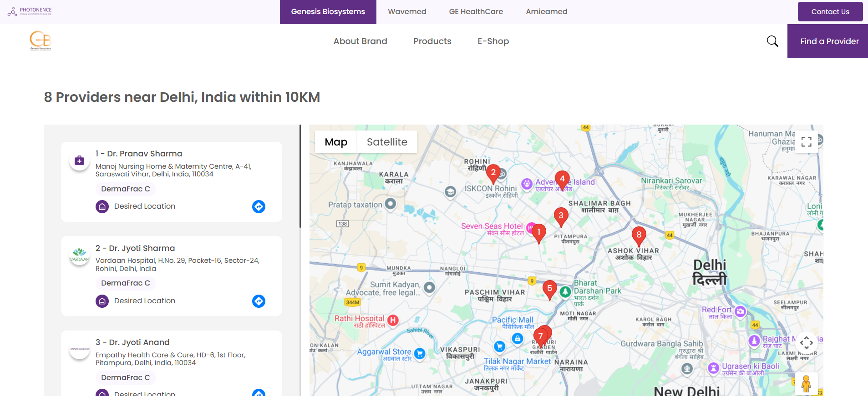Select map marker number 5
The width and height of the screenshot is (868, 396).
coord(550,290)
